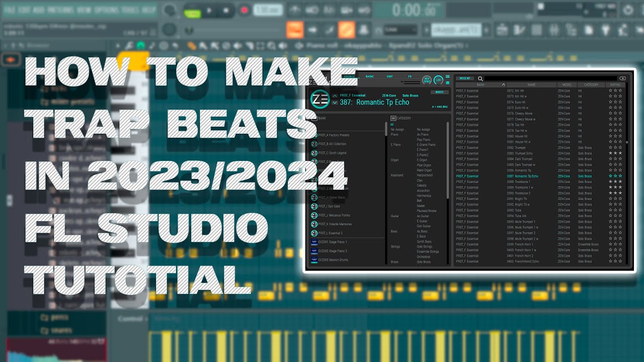The width and height of the screenshot is (644, 362).
Task: Set star rating for 0388: Trombone 1
Action: click(615, 182)
